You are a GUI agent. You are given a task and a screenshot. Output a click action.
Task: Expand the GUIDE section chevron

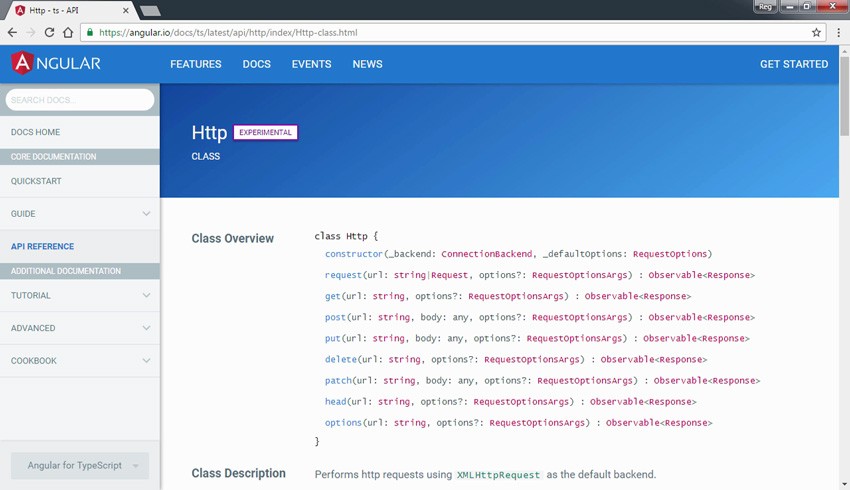[x=146, y=214]
